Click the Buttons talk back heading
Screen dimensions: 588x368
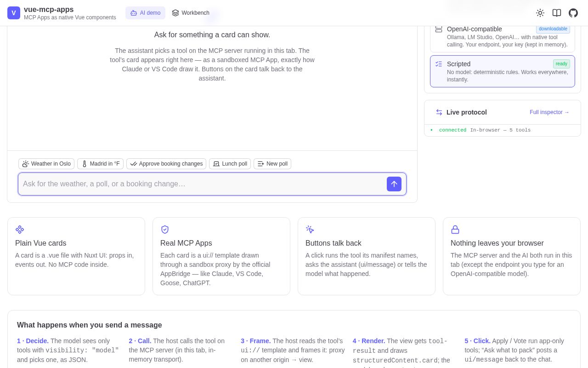334,243
